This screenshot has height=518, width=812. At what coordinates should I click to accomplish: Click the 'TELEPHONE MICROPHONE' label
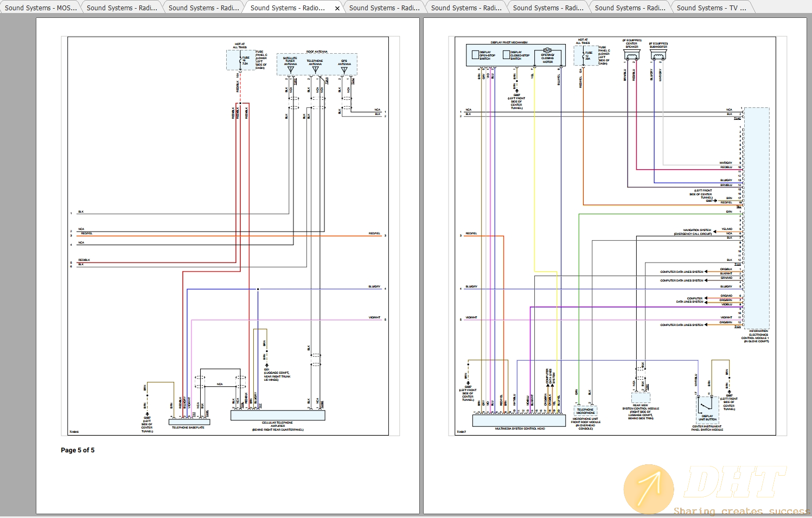[x=585, y=411]
